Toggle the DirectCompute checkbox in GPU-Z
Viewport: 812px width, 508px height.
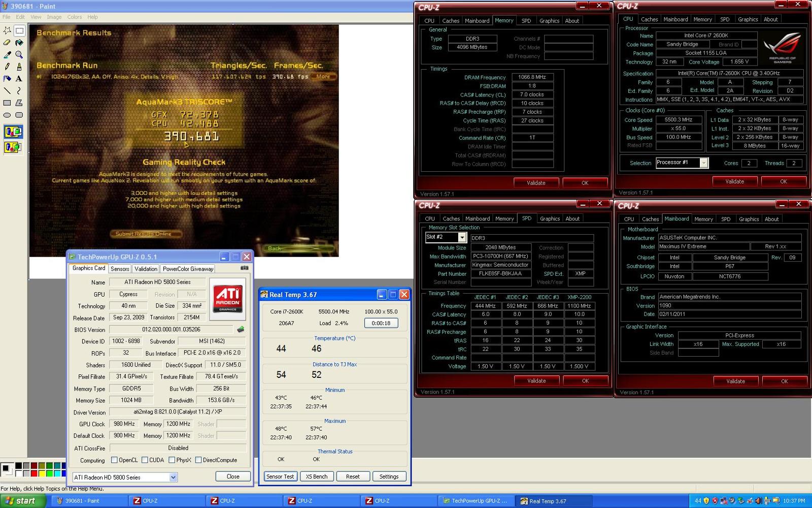198,460
